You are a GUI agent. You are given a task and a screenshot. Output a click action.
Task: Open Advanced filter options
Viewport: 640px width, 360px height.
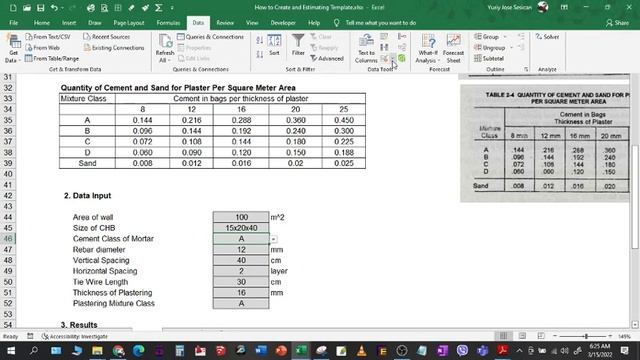click(x=327, y=59)
